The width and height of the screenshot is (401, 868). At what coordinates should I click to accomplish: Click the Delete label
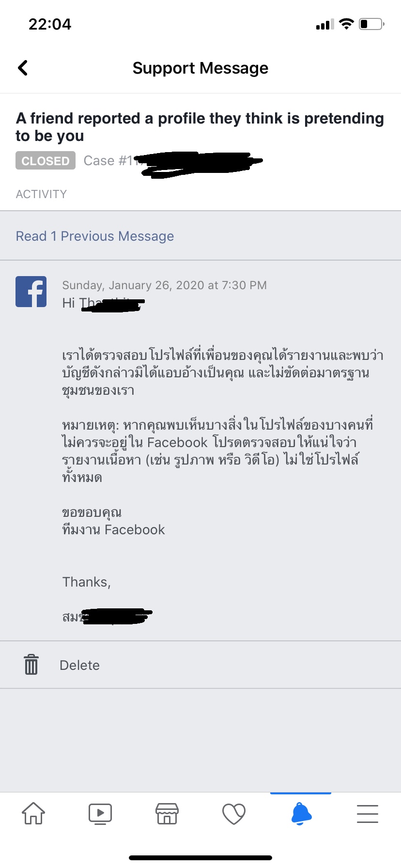click(x=79, y=665)
